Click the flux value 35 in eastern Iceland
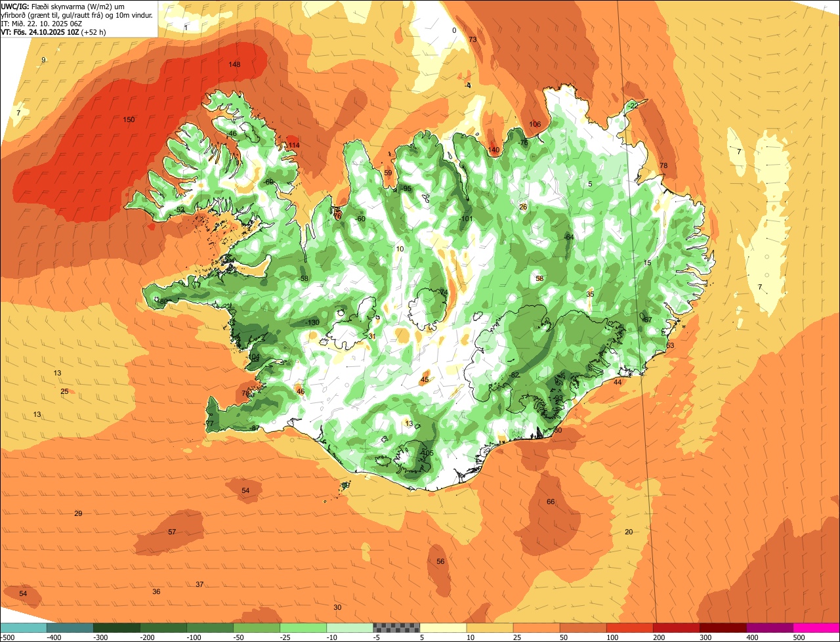 pos(590,294)
